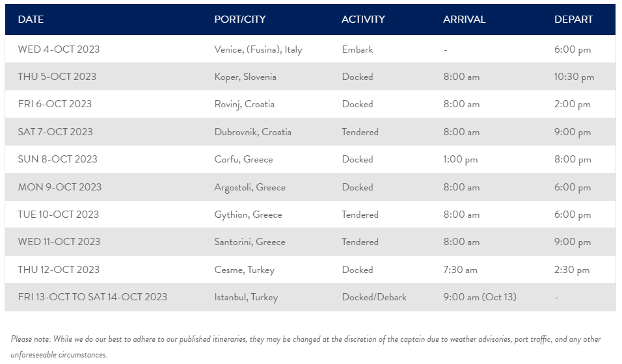Click the ACTIVITY column header
Viewport: 622px width, 364px height.
tap(363, 19)
